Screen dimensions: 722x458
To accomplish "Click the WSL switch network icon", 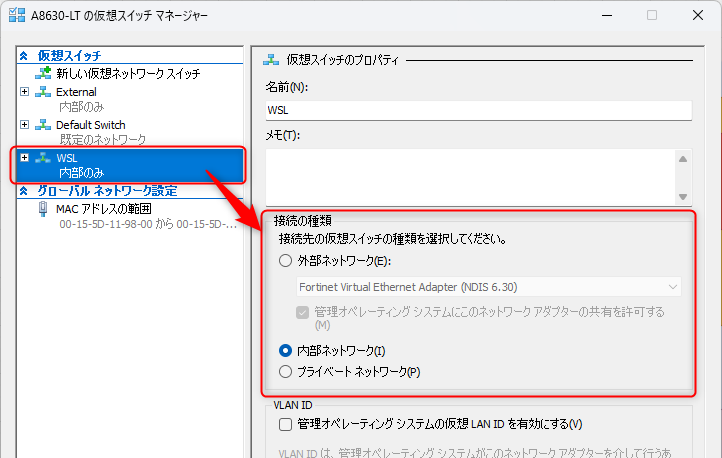I will click(43, 158).
